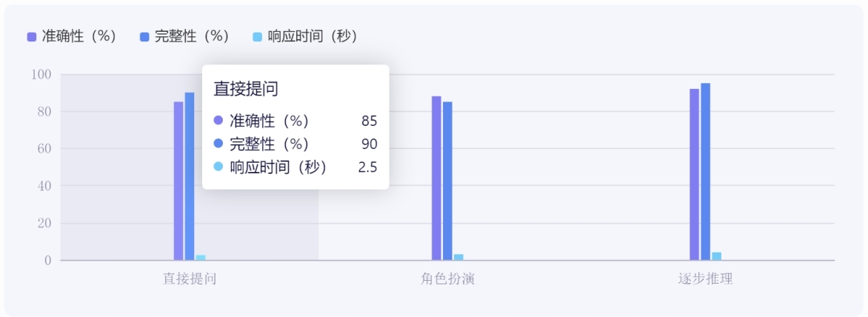Click the 准确性 bar for 逐步推理
868x317 pixels.
(694, 174)
